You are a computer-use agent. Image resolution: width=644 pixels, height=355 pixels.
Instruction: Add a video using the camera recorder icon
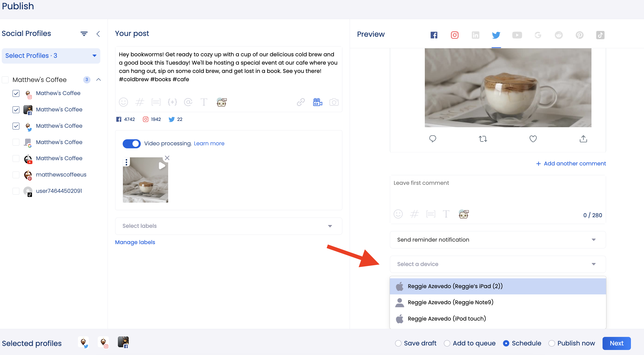click(317, 102)
